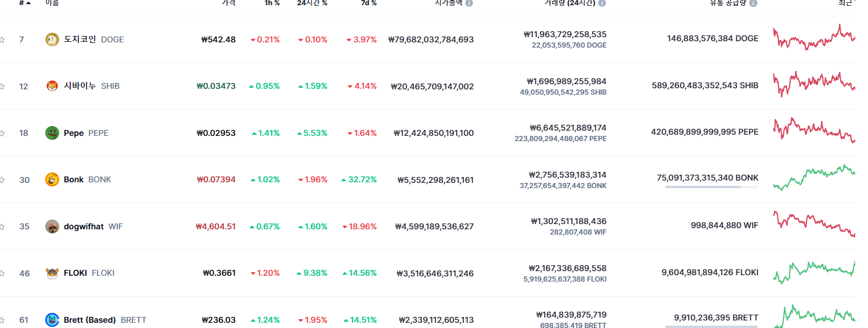The image size is (868, 328).
Task: Toggle watchlist star for Bonk row
Action: [x=2, y=179]
